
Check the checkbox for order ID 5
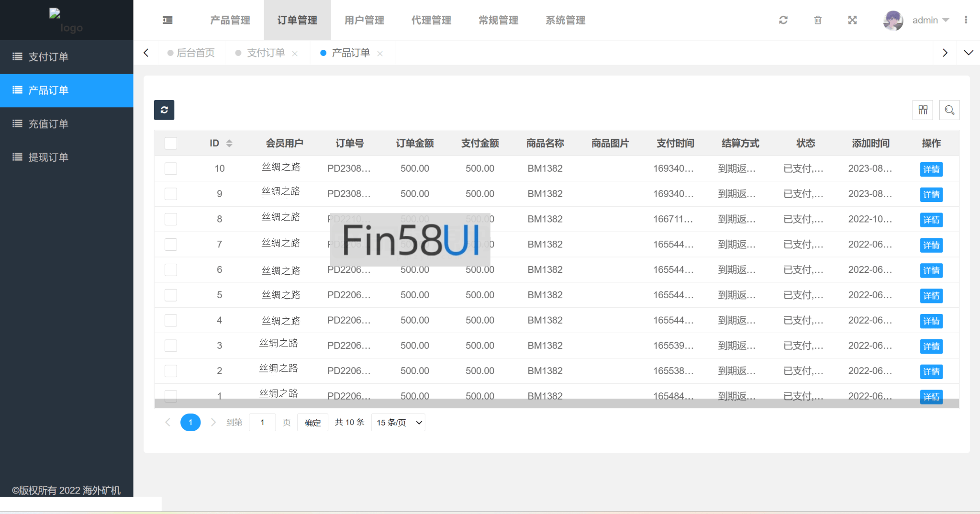170,295
